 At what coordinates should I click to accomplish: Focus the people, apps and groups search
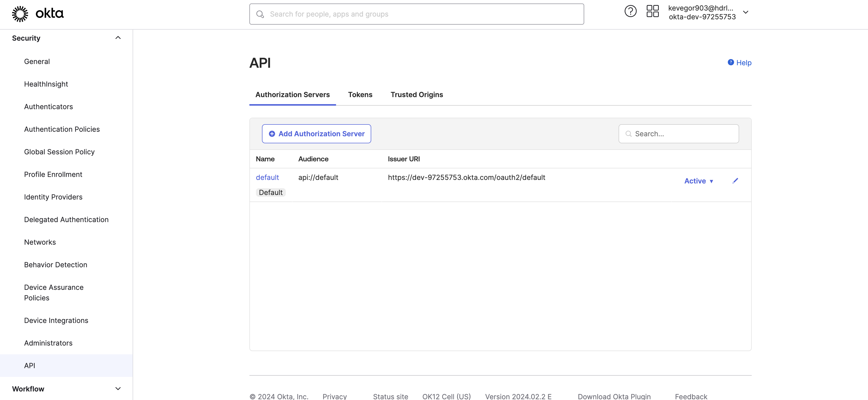coord(416,14)
